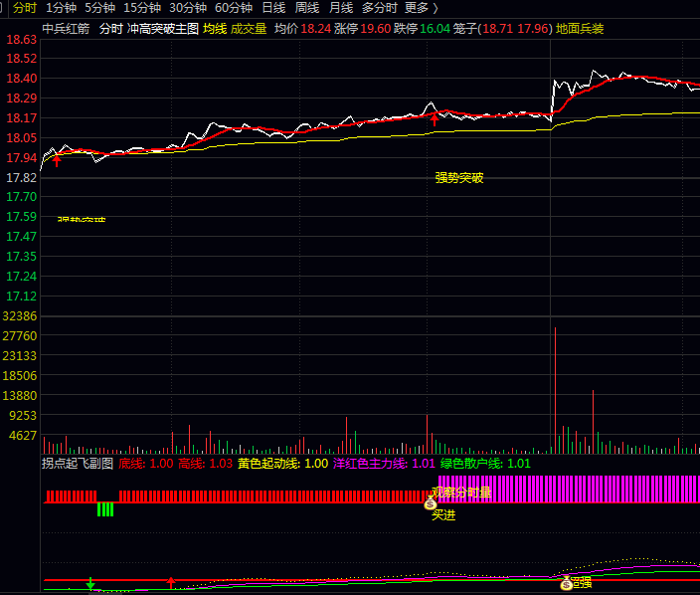Click the money bag 买进 icon
This screenshot has height=595, width=700.
tap(430, 503)
